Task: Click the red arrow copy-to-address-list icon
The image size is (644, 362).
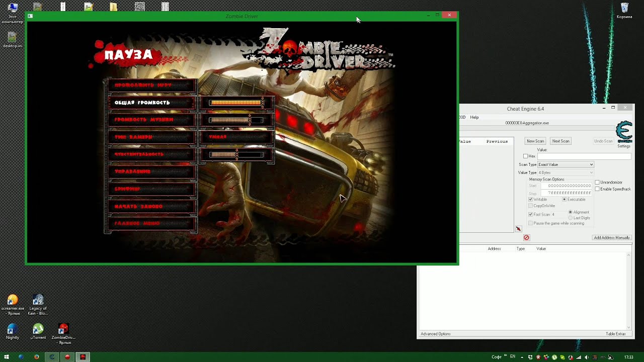Action: 518,229
